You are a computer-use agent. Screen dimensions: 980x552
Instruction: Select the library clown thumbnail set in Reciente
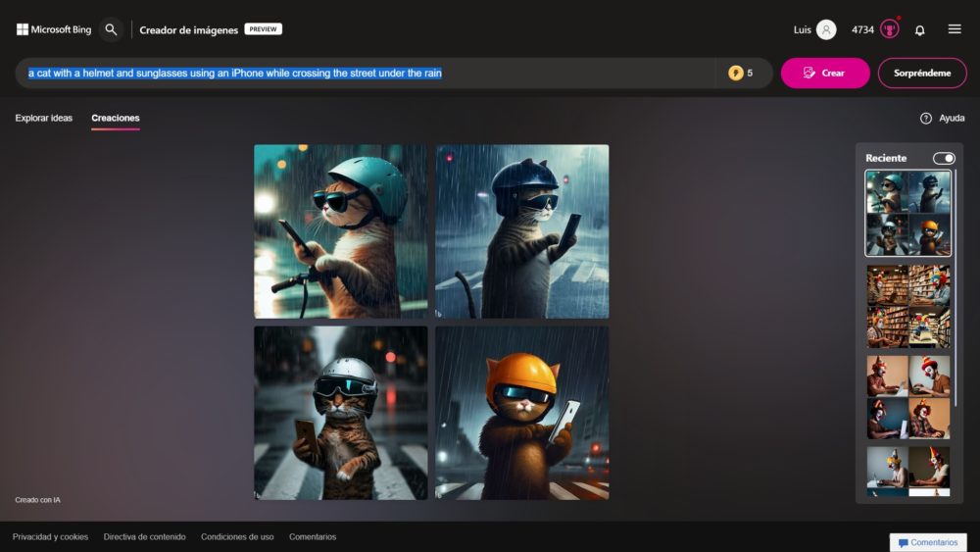tap(907, 306)
